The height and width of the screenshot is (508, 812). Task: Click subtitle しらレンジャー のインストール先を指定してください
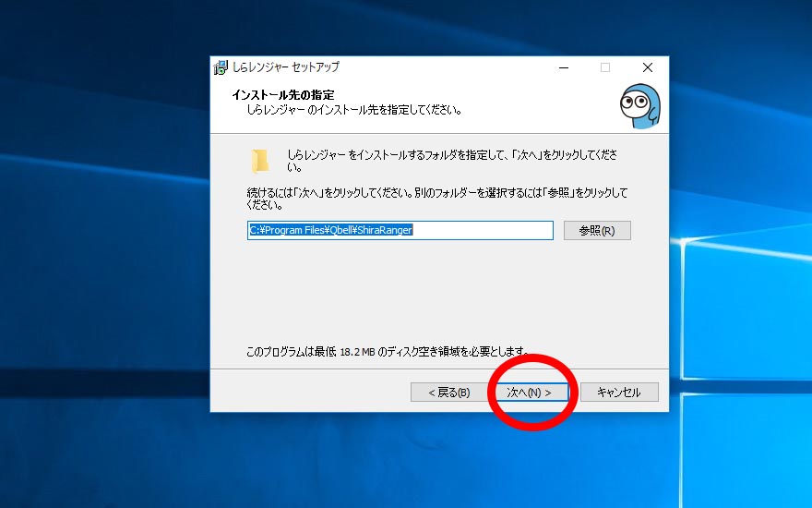(354, 110)
